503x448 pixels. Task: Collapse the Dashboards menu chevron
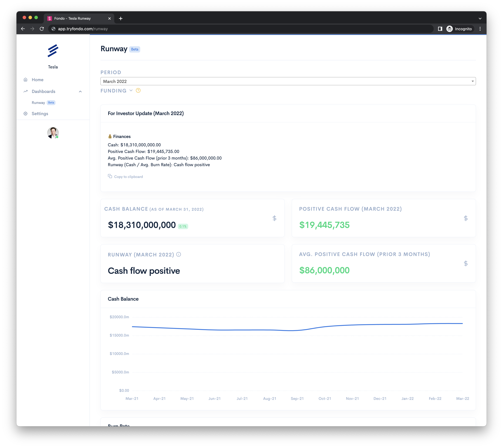coord(80,92)
